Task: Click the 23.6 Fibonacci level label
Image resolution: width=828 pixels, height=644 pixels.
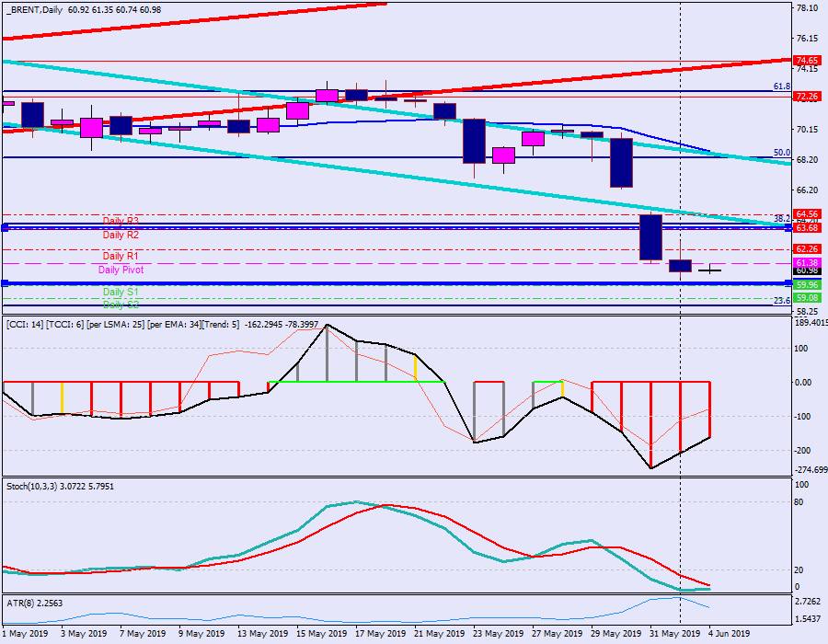Action: pyautogui.click(x=781, y=301)
